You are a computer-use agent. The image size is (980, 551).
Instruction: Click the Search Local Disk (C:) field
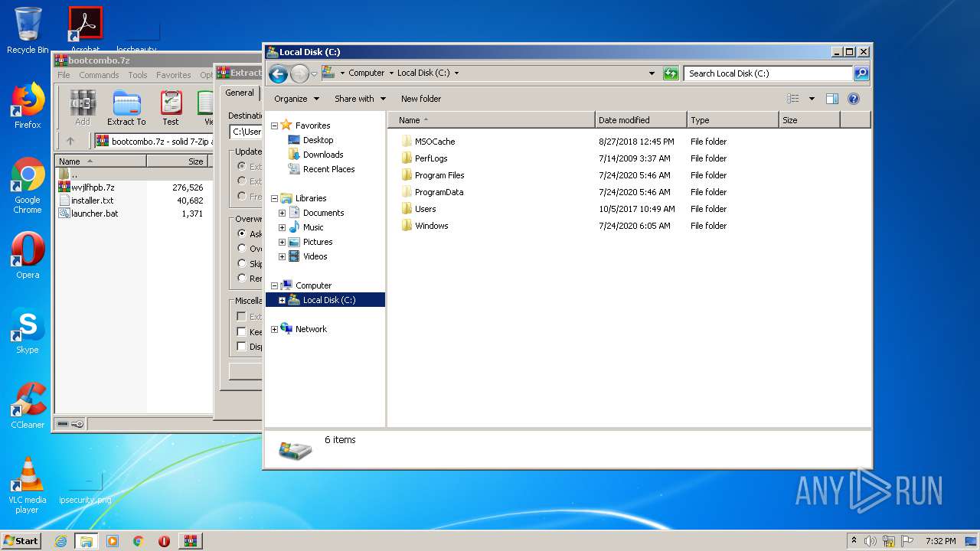(x=768, y=73)
